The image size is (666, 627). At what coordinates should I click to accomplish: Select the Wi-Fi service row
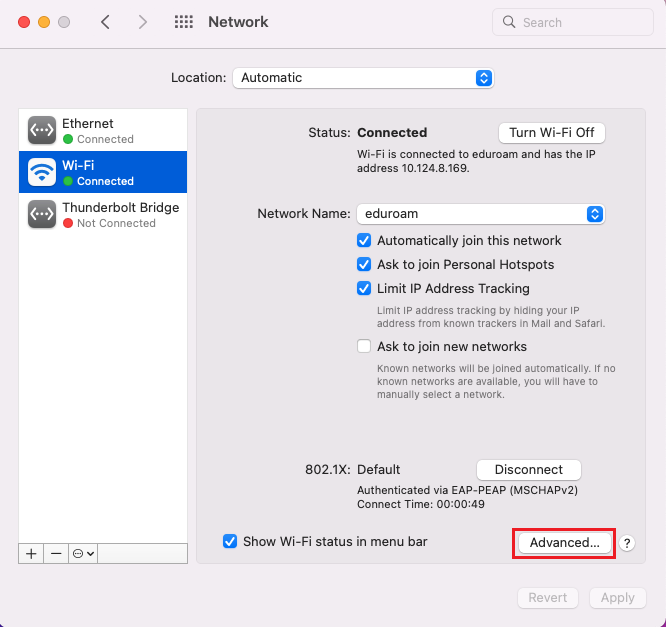[x=103, y=172]
